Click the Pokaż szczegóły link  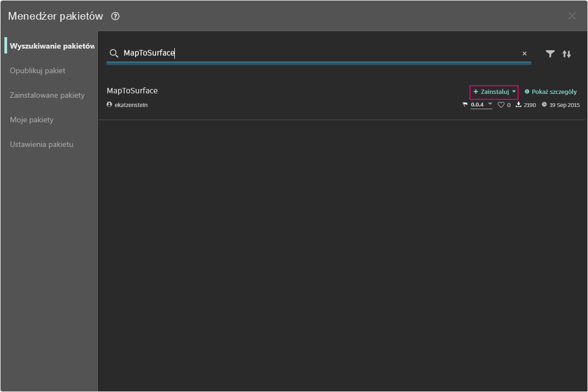[x=550, y=92]
